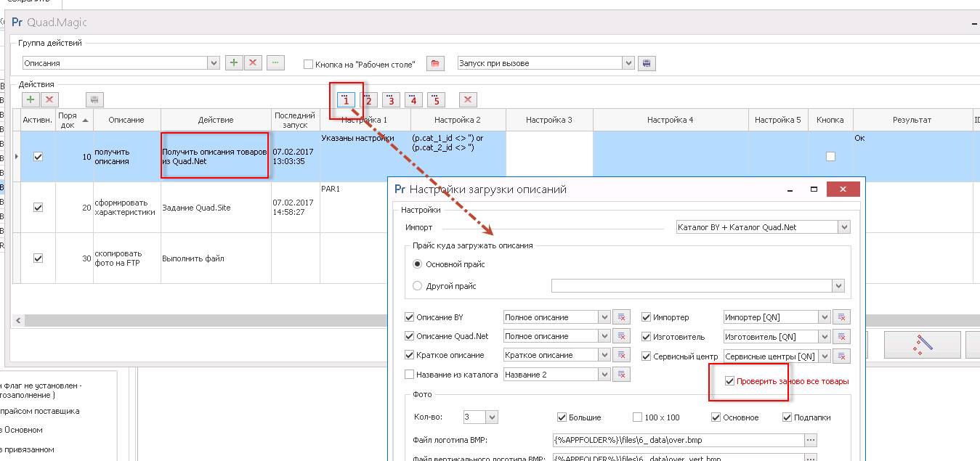The height and width of the screenshot is (461, 980).
Task: Clear the Краткое описание field selection
Action: pyautogui.click(x=621, y=355)
